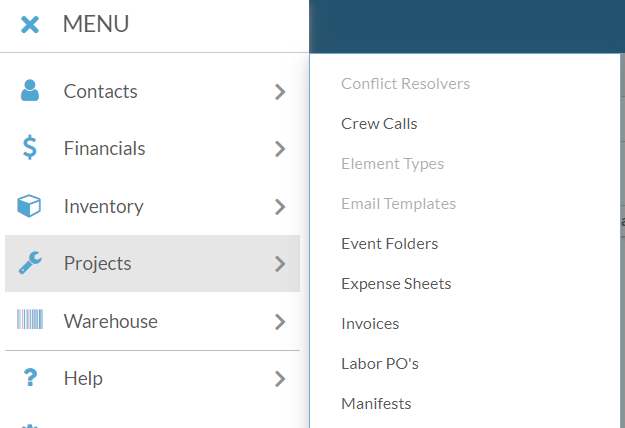
Task: Click the Contacts person icon
Action: tap(30, 90)
